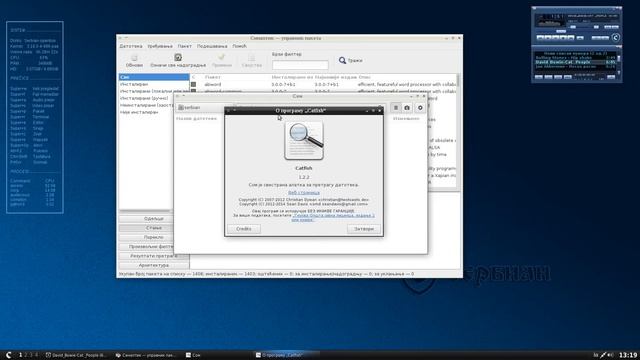The height and width of the screenshot is (360, 640).
Task: Click the Примени apply toolbar icon
Action: [221, 57]
